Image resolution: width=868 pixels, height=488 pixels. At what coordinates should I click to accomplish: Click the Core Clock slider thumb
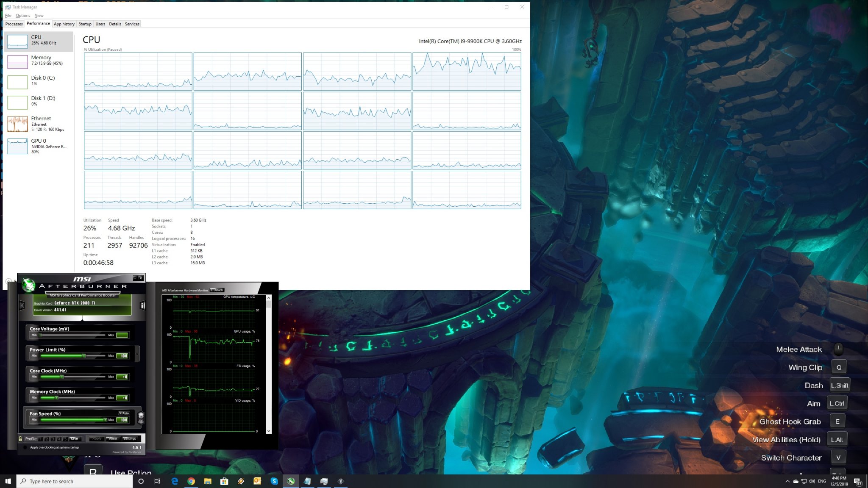tap(62, 377)
